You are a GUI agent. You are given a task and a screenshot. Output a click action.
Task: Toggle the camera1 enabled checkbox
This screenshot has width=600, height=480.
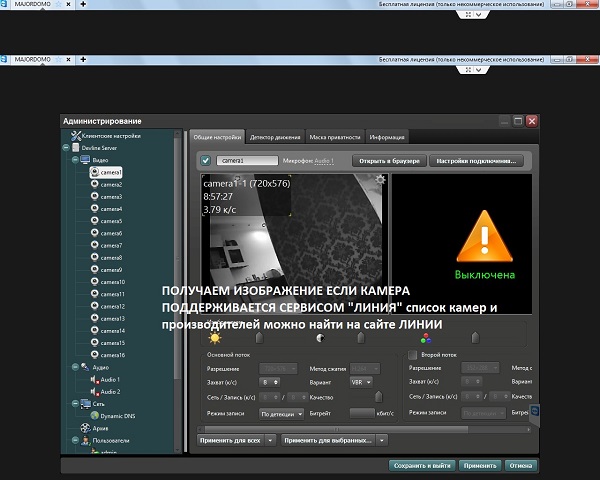tap(205, 160)
